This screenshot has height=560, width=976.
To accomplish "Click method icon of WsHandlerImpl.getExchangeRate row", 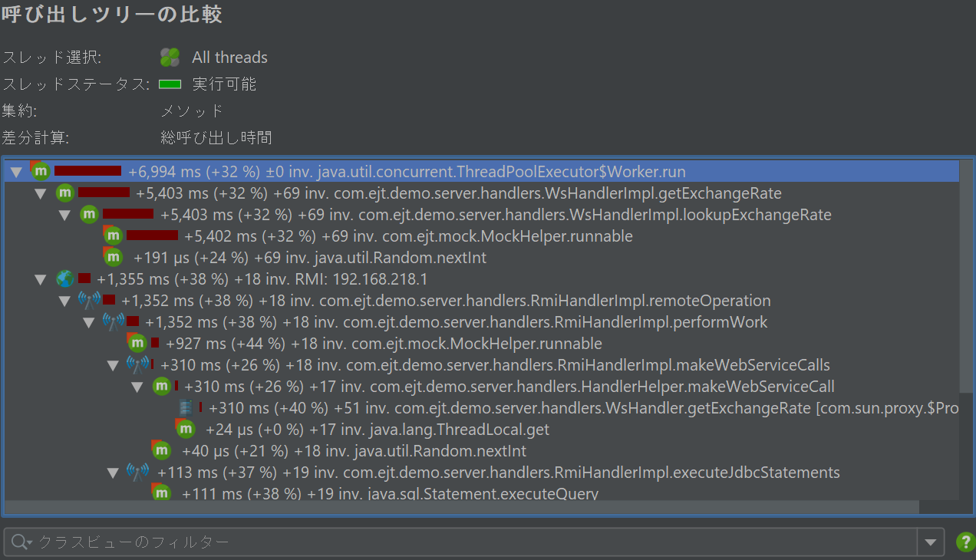I will pyautogui.click(x=65, y=193).
